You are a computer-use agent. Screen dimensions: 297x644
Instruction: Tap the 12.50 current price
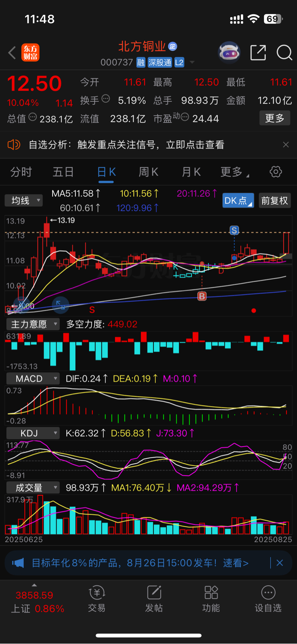click(35, 84)
